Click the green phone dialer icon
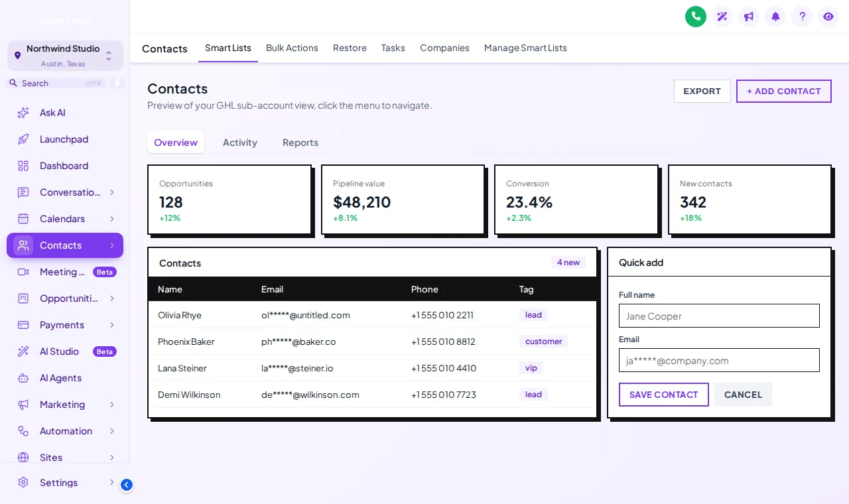Image resolution: width=849 pixels, height=504 pixels. pyautogui.click(x=696, y=17)
